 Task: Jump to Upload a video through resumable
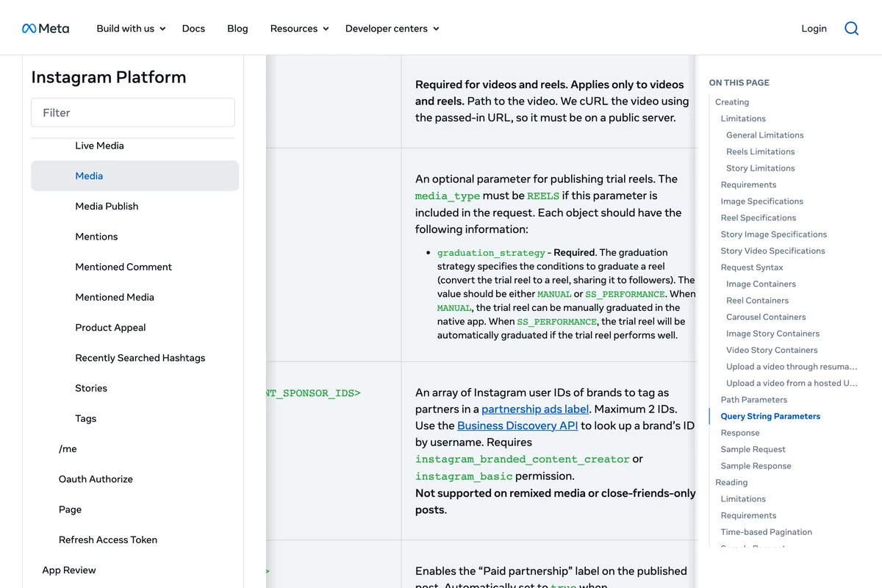[x=792, y=367]
